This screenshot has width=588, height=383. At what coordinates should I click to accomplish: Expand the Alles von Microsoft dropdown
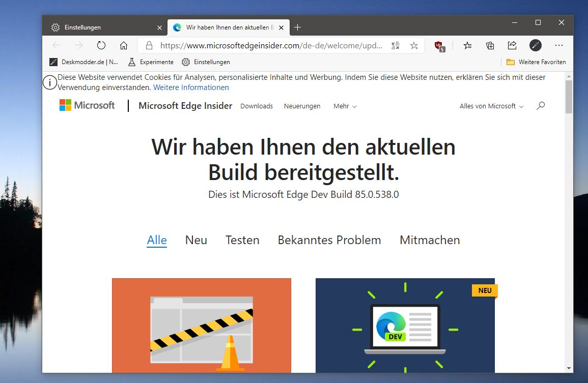pos(492,106)
